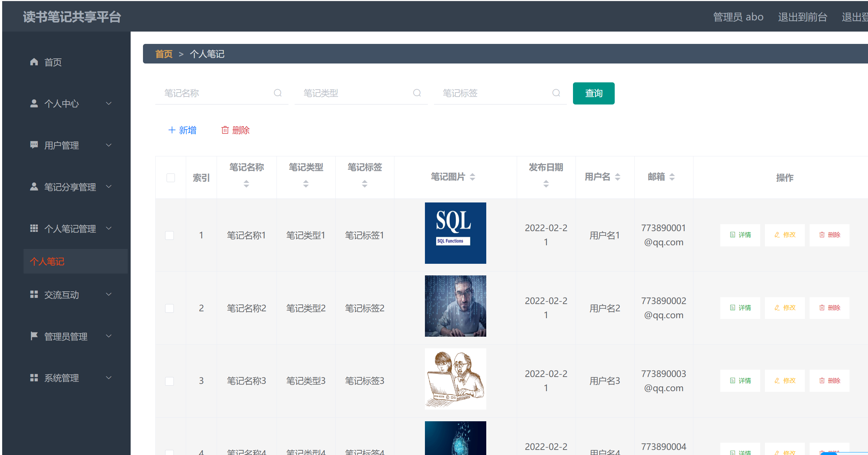Toggle the select-all header checkbox
This screenshot has height=455, width=868.
(171, 177)
